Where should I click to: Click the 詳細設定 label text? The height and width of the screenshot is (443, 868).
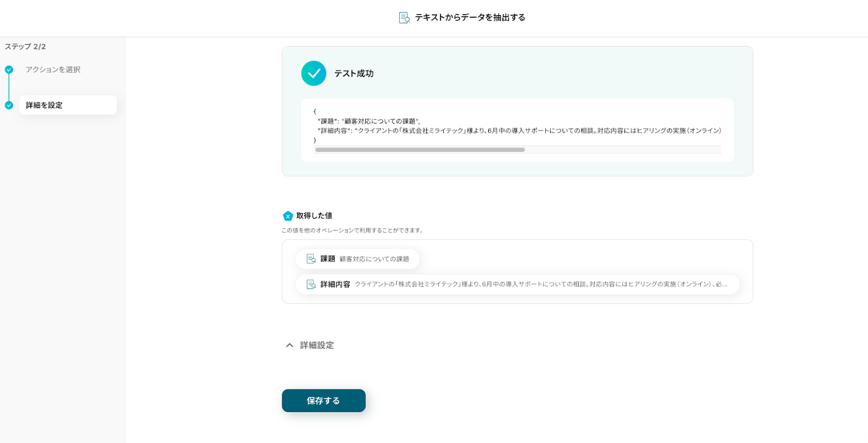(x=317, y=345)
